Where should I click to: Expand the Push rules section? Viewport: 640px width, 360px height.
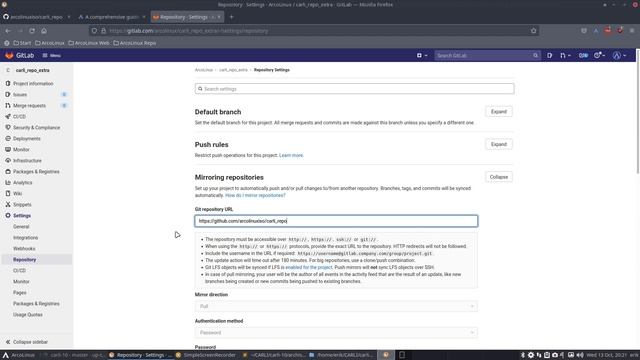click(x=499, y=144)
